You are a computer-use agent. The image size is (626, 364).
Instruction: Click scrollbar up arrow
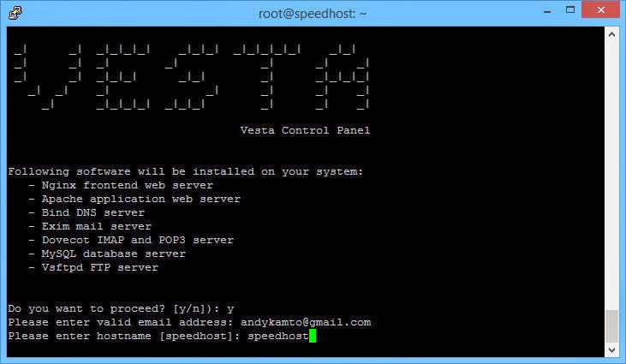[x=611, y=35]
